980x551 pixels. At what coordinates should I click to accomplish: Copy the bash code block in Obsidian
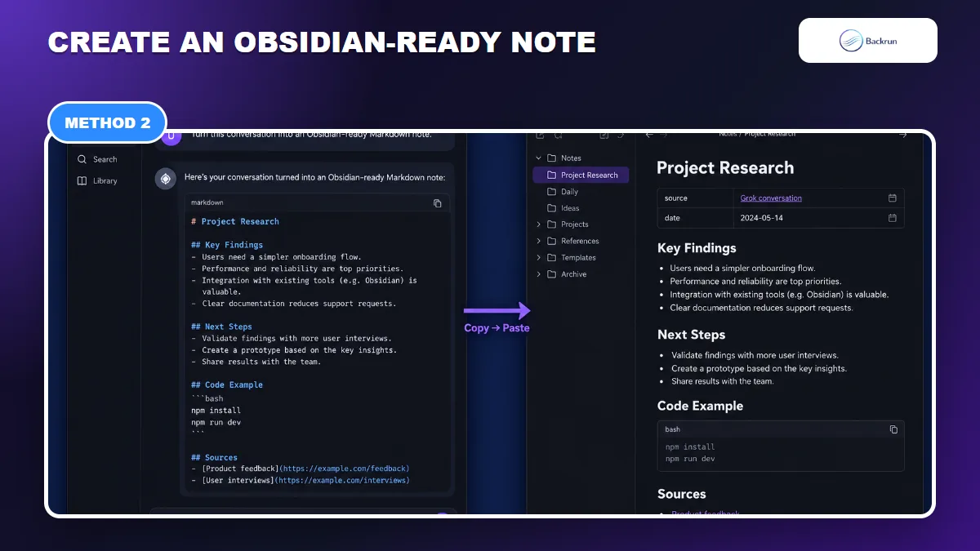893,429
